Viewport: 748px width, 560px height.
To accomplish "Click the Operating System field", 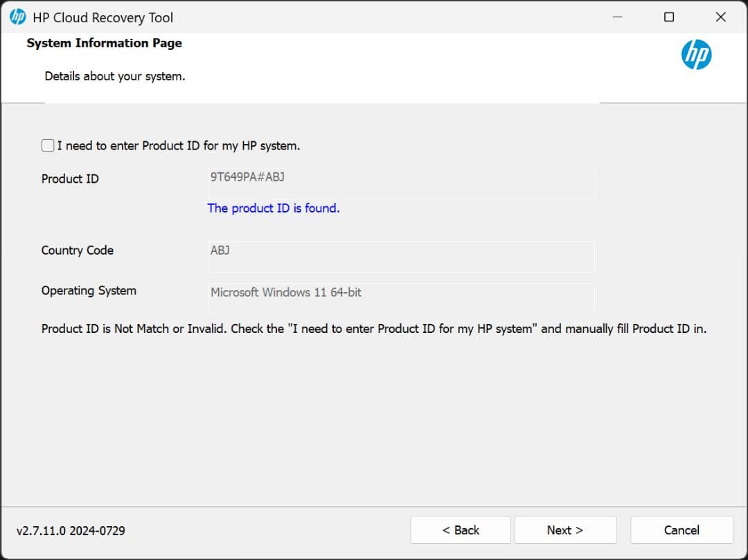I will click(x=401, y=298).
